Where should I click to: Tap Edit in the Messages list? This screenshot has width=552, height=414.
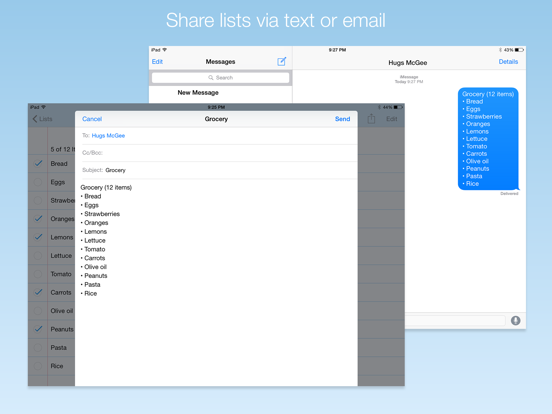coord(157,62)
